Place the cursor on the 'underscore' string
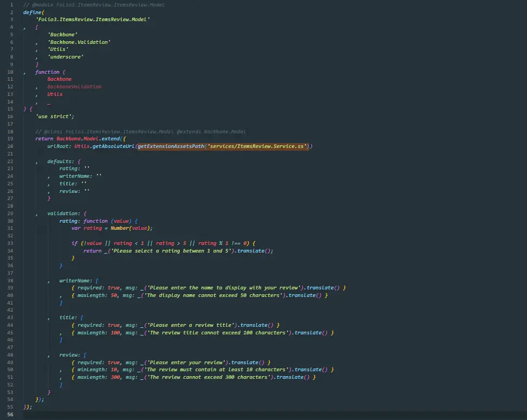Viewport: 527px width, 420px height. 66,57
